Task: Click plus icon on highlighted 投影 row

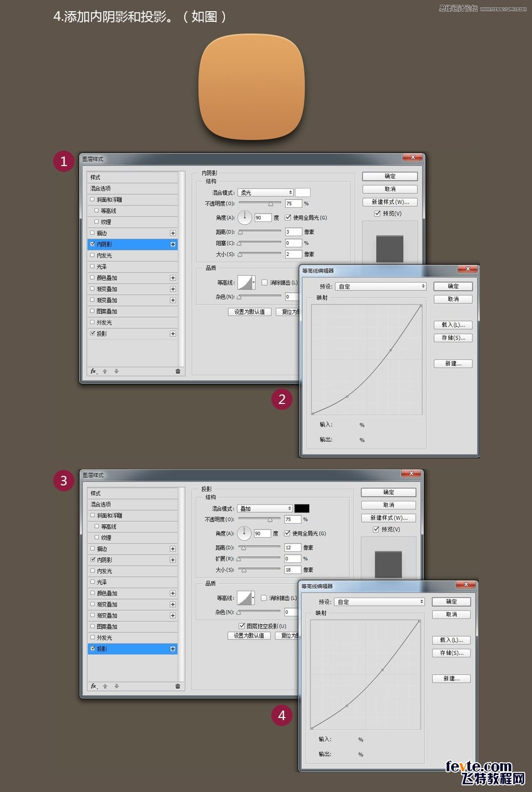Action: click(173, 649)
